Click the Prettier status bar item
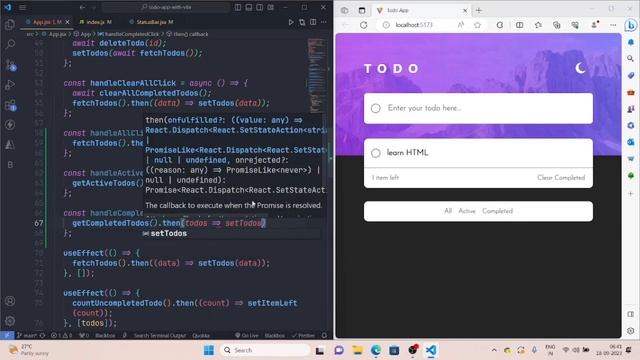This screenshot has height=360, width=640. point(303,336)
